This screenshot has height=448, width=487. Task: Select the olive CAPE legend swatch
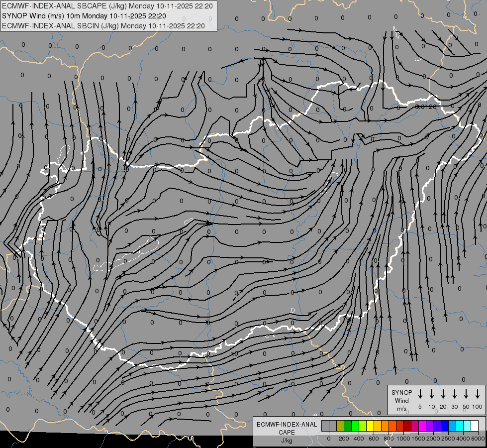click(340, 426)
